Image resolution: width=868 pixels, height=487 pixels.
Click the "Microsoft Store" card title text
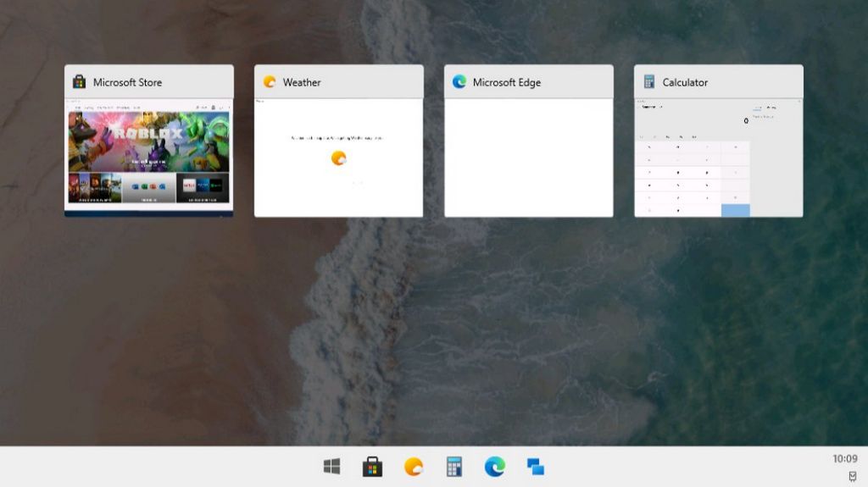(127, 82)
